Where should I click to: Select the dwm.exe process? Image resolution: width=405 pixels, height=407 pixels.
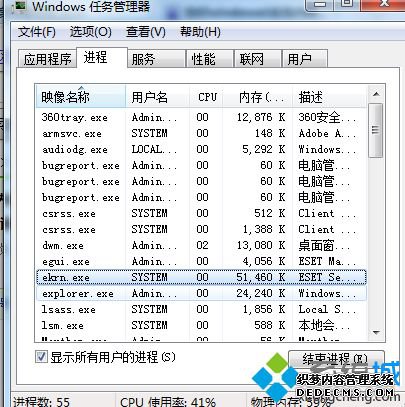coord(201,245)
